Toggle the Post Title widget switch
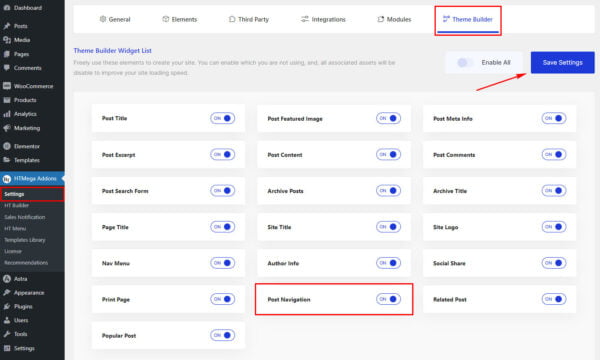The width and height of the screenshot is (600, 360). pos(222,118)
